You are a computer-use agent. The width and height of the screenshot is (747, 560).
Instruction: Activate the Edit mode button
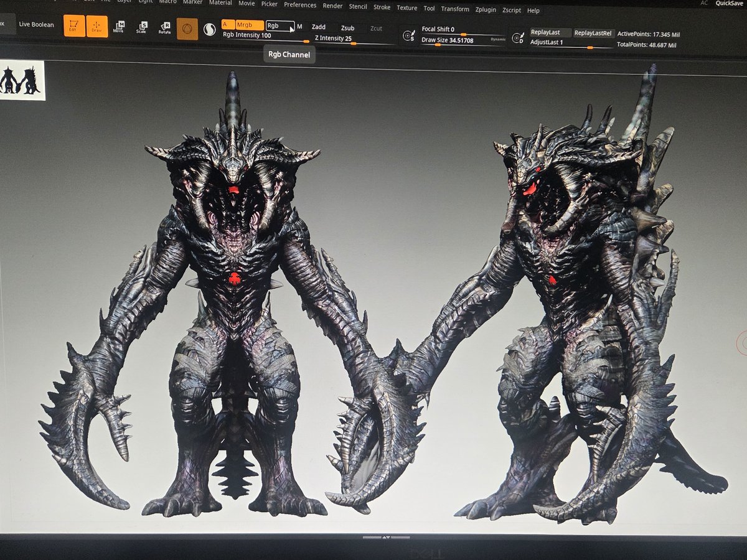coord(74,26)
